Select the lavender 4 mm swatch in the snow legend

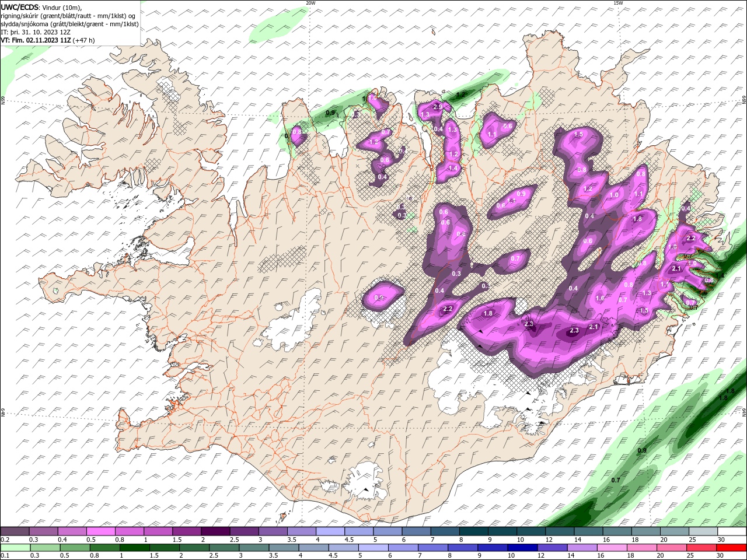[x=330, y=531]
